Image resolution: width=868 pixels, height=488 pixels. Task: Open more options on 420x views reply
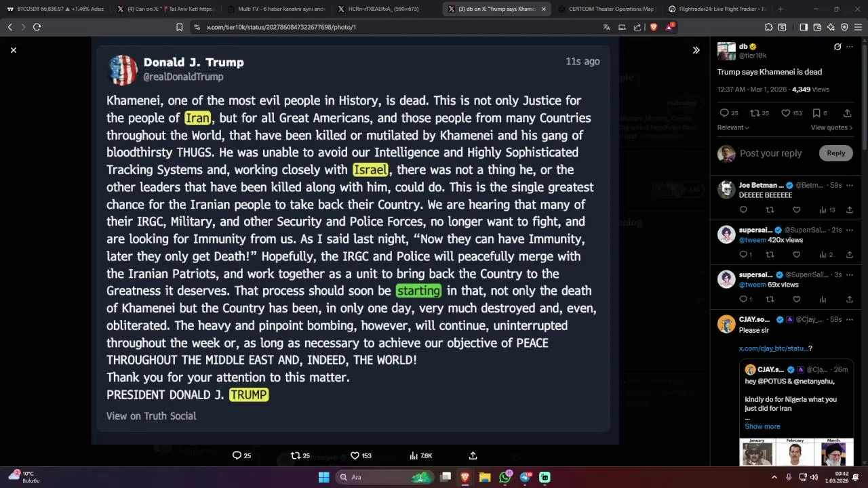pyautogui.click(x=850, y=230)
